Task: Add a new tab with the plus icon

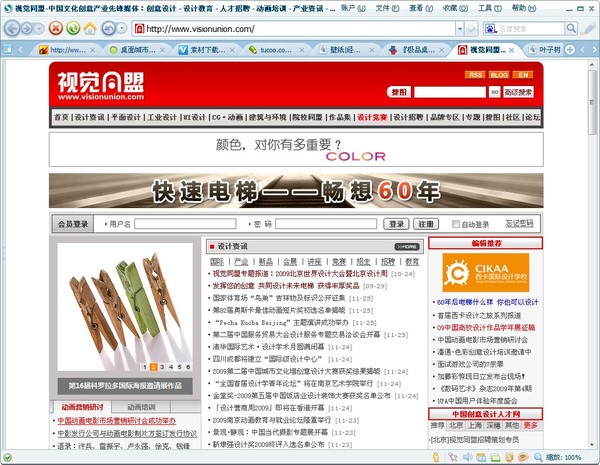Action: point(570,49)
